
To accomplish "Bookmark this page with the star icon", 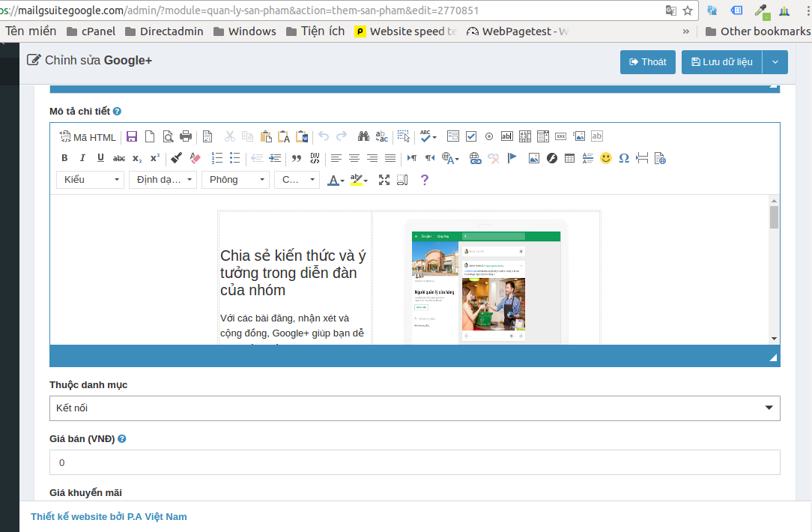I will click(x=688, y=10).
